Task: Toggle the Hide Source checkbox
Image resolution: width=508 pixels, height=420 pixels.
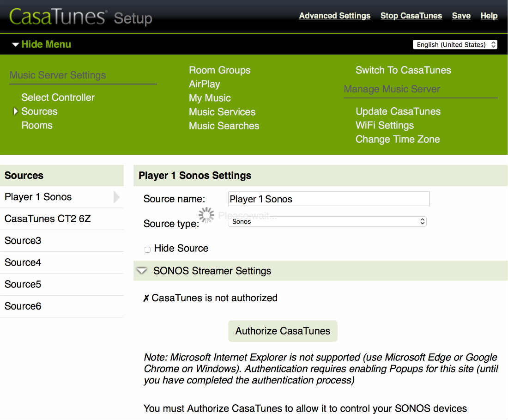Action: pos(147,249)
